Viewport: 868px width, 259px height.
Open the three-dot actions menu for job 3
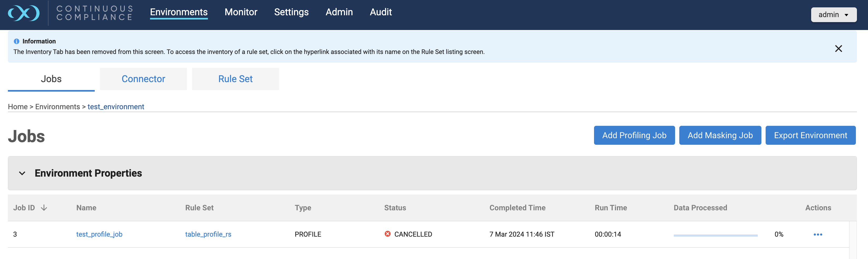pyautogui.click(x=817, y=235)
